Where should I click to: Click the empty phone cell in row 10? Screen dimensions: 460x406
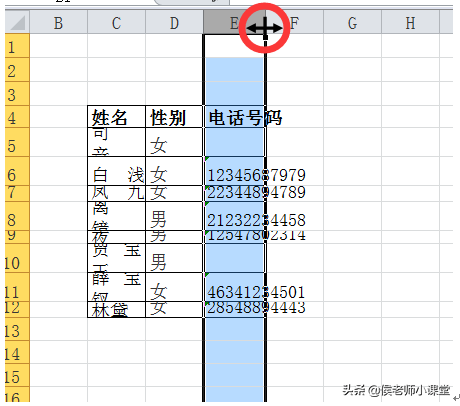point(234,258)
